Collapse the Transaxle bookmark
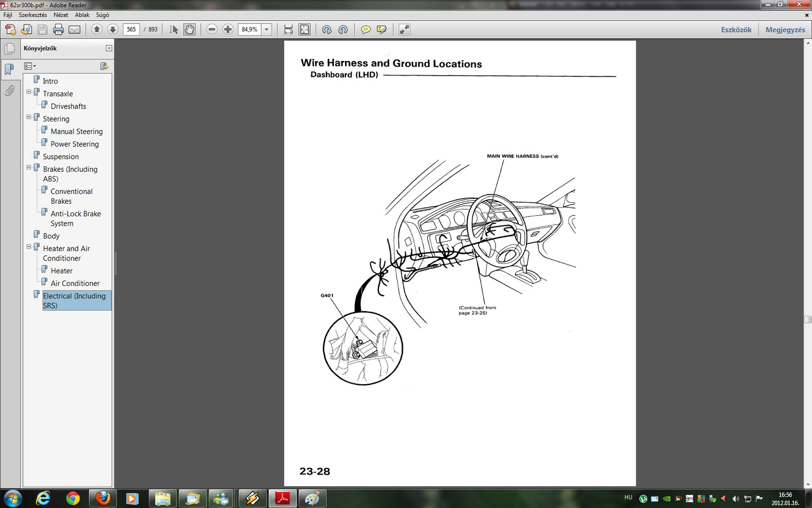812x508 pixels. [x=29, y=92]
